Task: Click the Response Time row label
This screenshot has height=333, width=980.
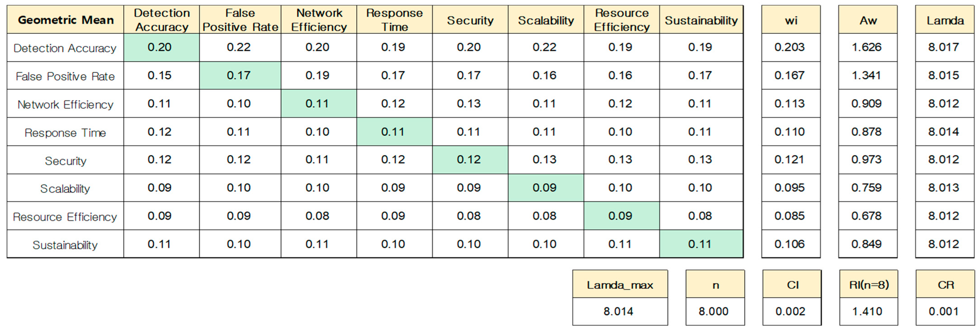Action: coord(65,133)
